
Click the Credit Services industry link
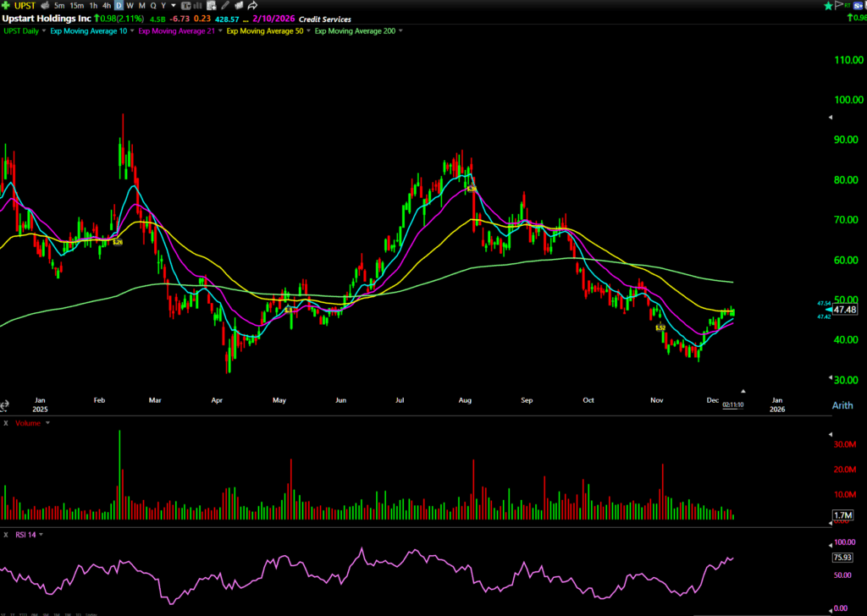[x=325, y=19]
